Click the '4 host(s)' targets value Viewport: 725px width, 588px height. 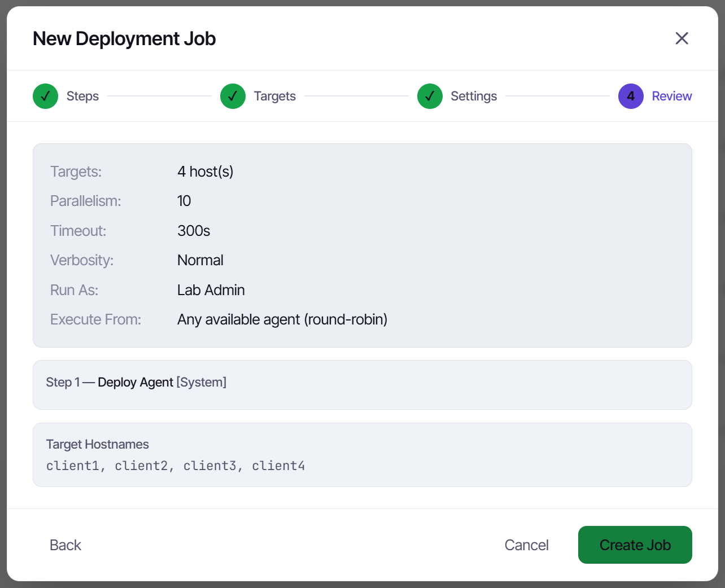click(206, 172)
